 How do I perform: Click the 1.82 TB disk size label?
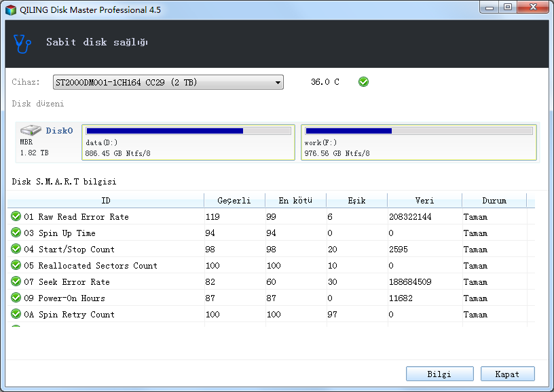[x=34, y=153]
